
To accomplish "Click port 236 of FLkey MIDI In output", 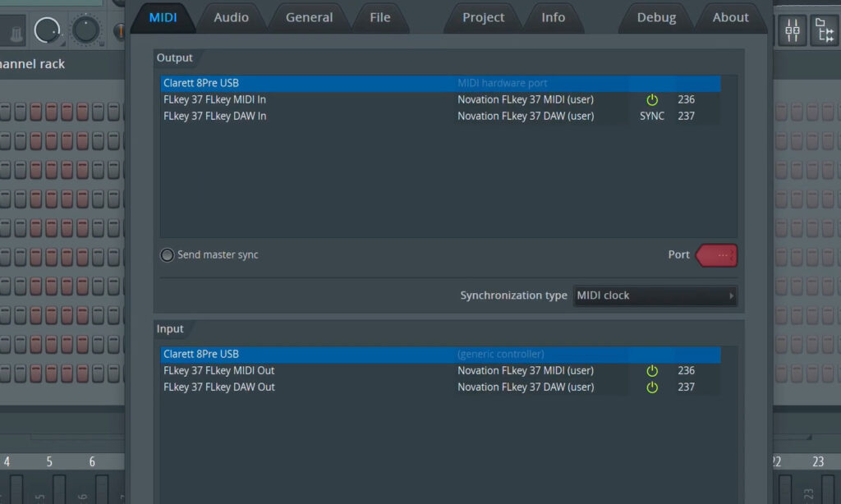I will [686, 99].
